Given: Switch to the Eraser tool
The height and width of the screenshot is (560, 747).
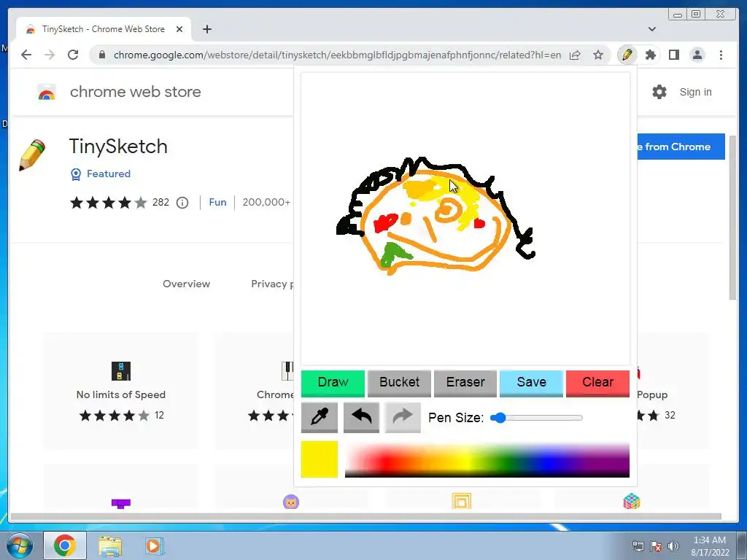Looking at the screenshot, I should (465, 383).
